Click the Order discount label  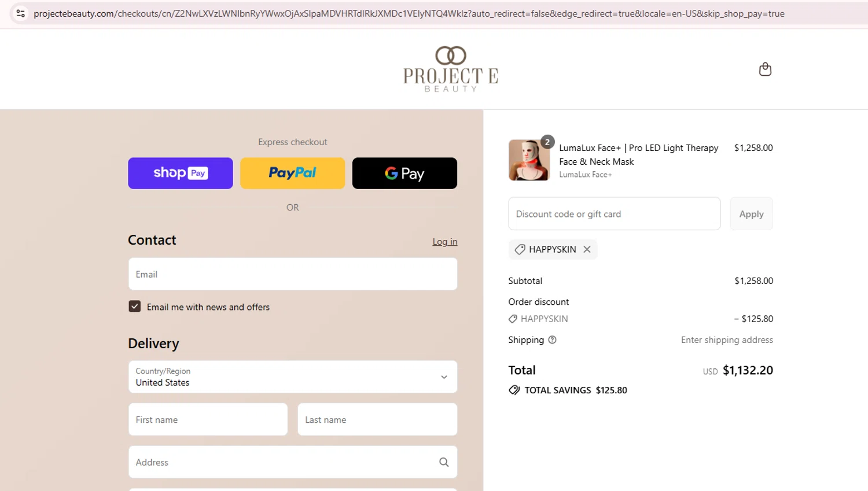click(539, 302)
